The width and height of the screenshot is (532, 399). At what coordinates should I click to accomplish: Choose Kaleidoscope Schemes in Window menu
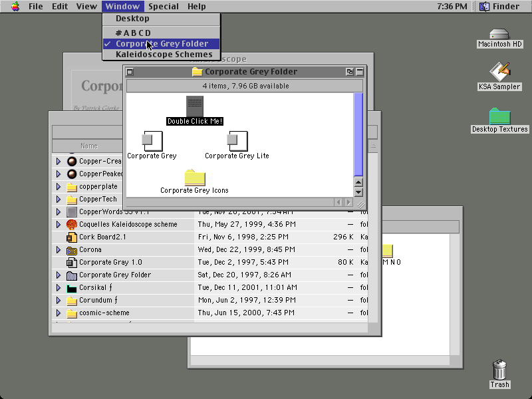point(162,55)
